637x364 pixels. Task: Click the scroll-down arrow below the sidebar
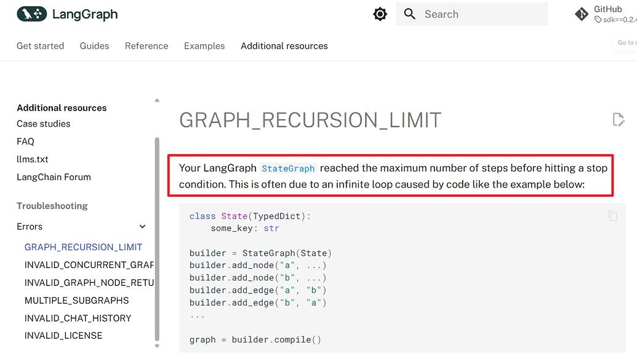(x=157, y=347)
